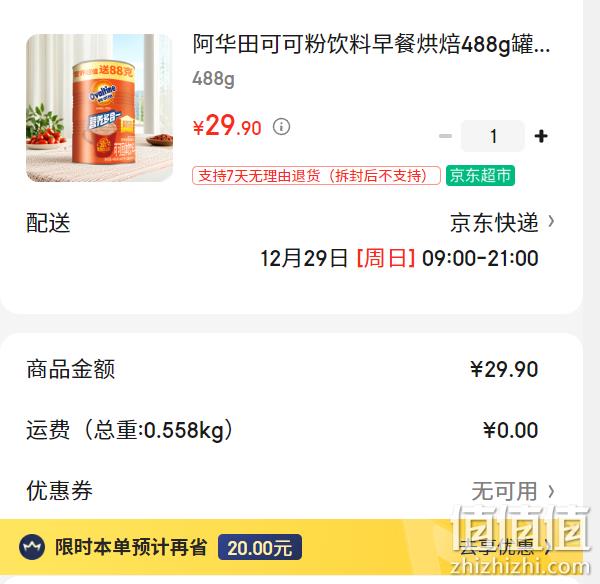Viewport: 600px width, 584px height.
Task: Open the 优惠券 coupon row
Action: pos(291,491)
